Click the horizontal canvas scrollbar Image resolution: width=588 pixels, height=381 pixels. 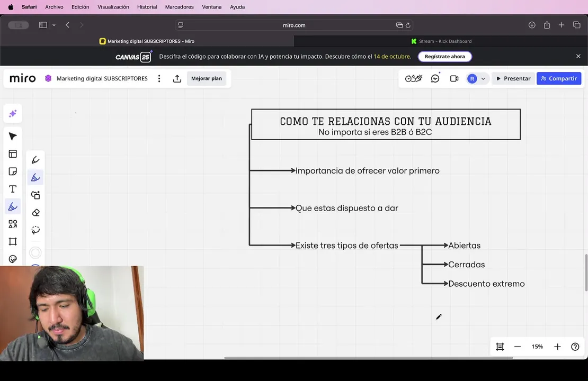(368, 358)
